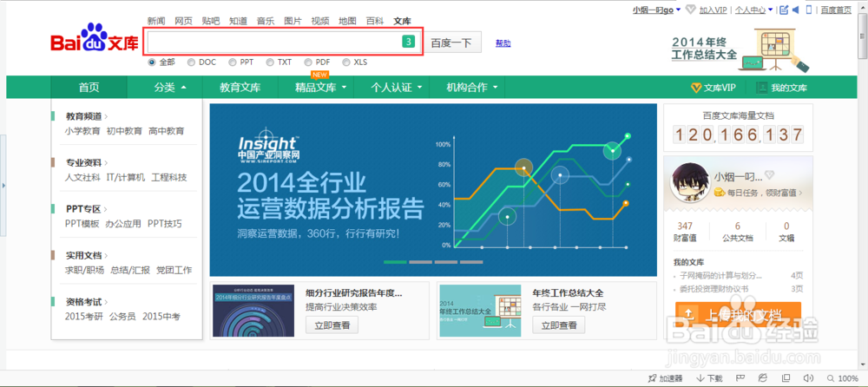Open the 首页 tab in green navigation
The image size is (868, 387).
[x=89, y=88]
